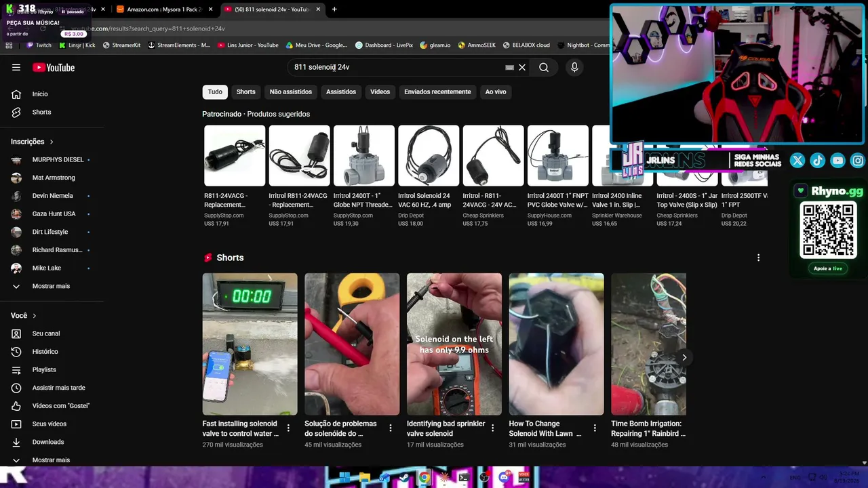The height and width of the screenshot is (488, 868).
Task: Go to the YouTube home logo
Action: tap(54, 67)
